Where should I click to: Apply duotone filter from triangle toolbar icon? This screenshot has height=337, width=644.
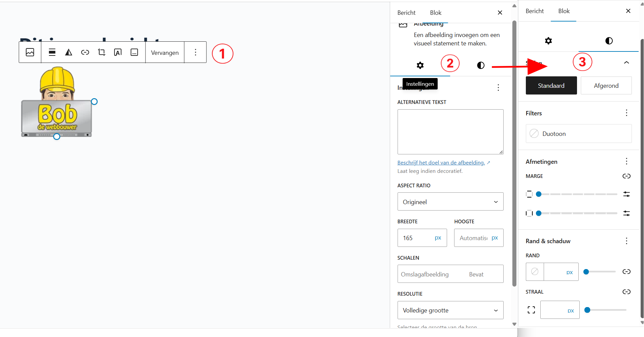(69, 52)
